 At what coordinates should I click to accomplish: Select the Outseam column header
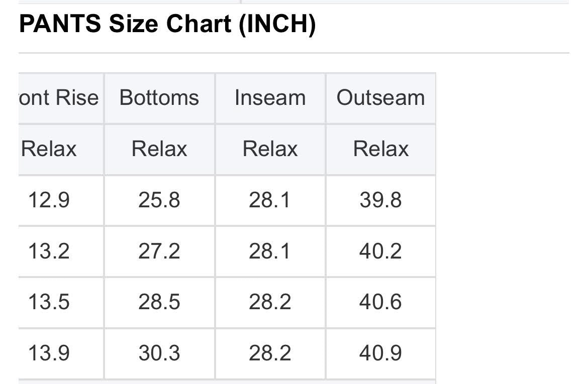(380, 98)
